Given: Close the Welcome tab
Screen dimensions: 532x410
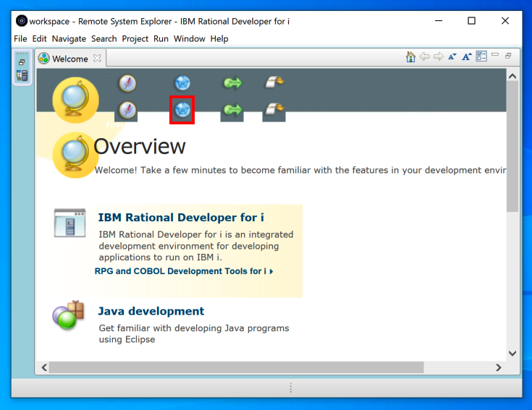Looking at the screenshot, I should coord(98,59).
